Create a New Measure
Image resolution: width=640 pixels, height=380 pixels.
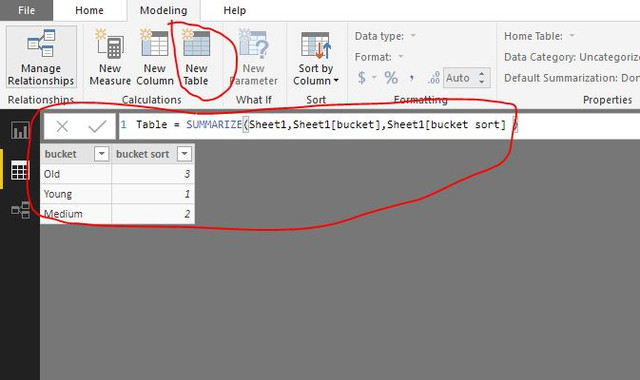pos(110,57)
